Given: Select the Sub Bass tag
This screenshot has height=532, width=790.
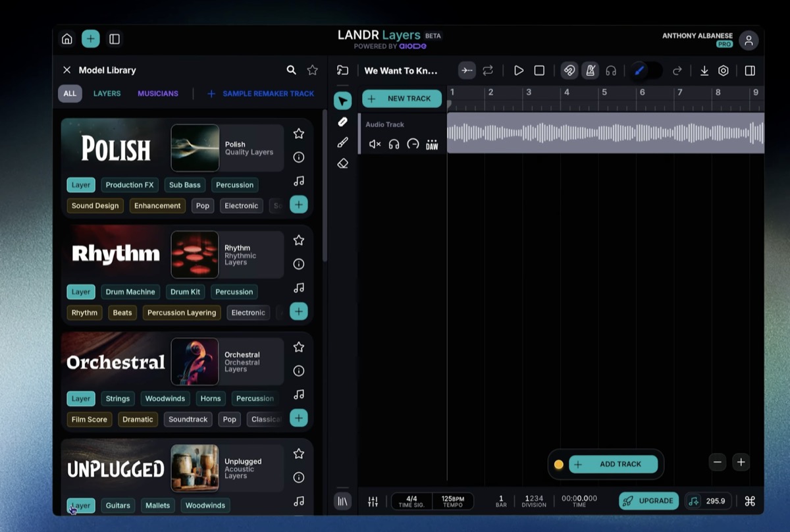Looking at the screenshot, I should 185,185.
